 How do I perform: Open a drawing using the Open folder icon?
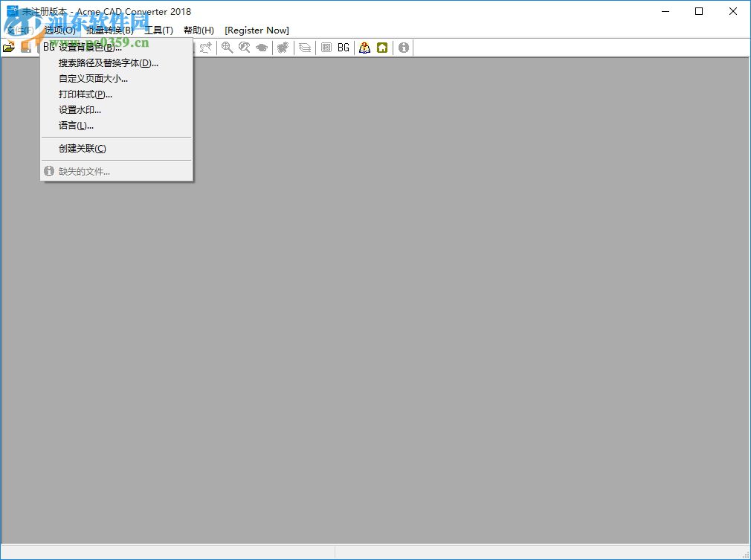9,48
